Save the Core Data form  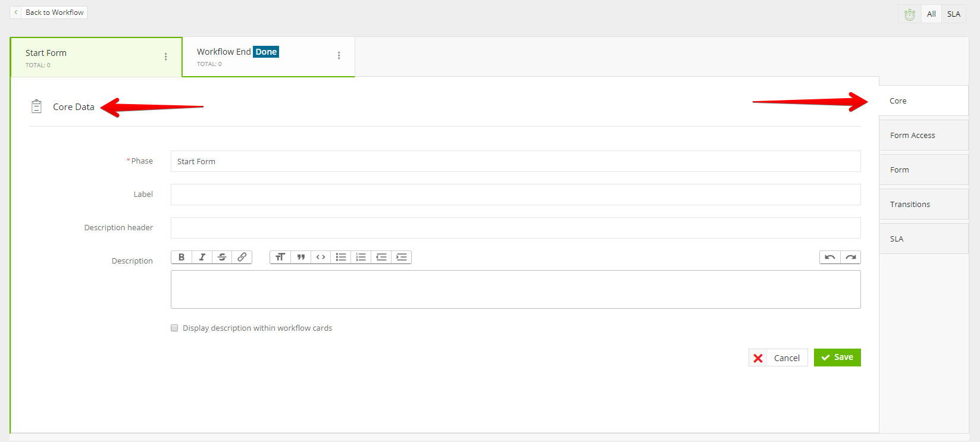pyautogui.click(x=837, y=358)
